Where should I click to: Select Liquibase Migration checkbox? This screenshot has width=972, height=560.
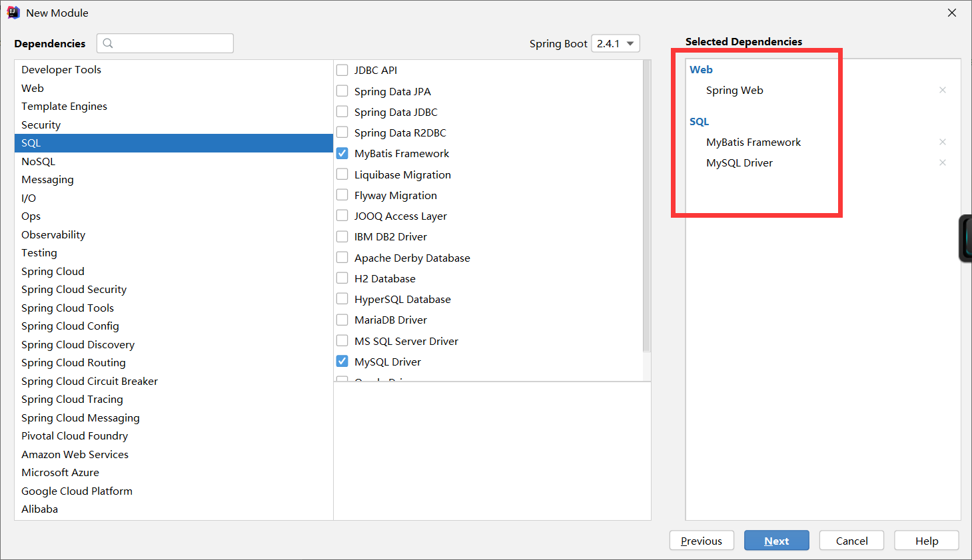tap(342, 174)
